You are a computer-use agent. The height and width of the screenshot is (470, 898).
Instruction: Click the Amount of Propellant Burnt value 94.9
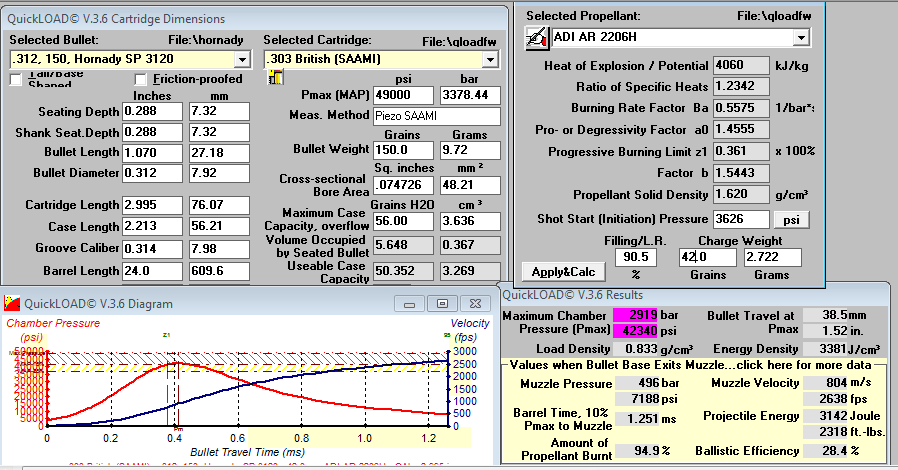pyautogui.click(x=638, y=451)
